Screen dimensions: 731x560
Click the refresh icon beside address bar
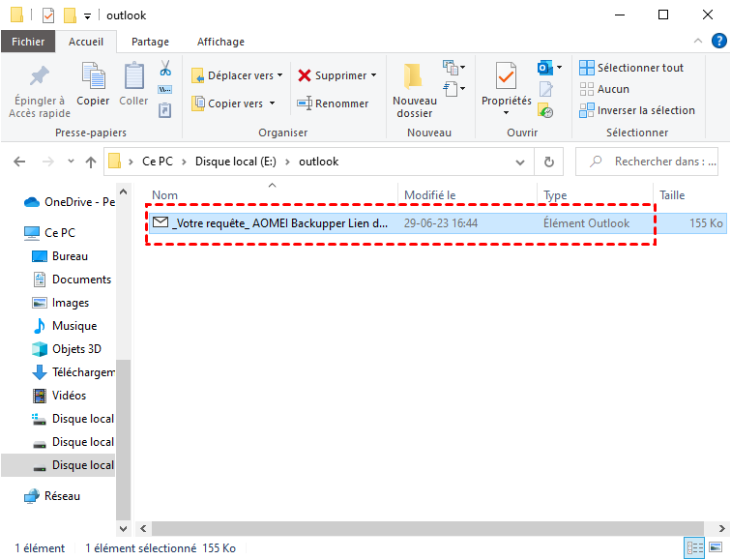(549, 162)
